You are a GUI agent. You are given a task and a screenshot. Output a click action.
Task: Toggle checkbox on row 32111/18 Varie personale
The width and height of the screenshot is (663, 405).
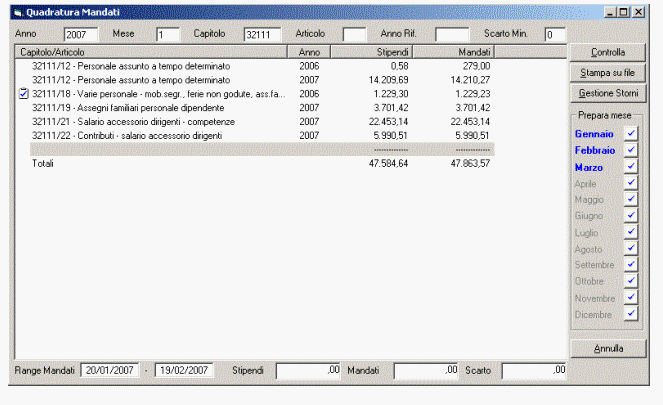24,93
